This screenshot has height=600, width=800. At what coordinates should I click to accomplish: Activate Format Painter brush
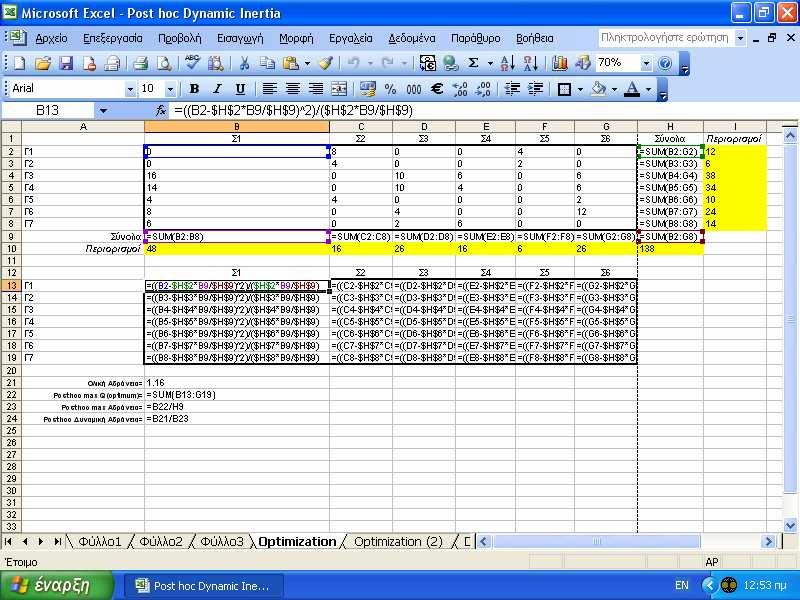pos(326,63)
